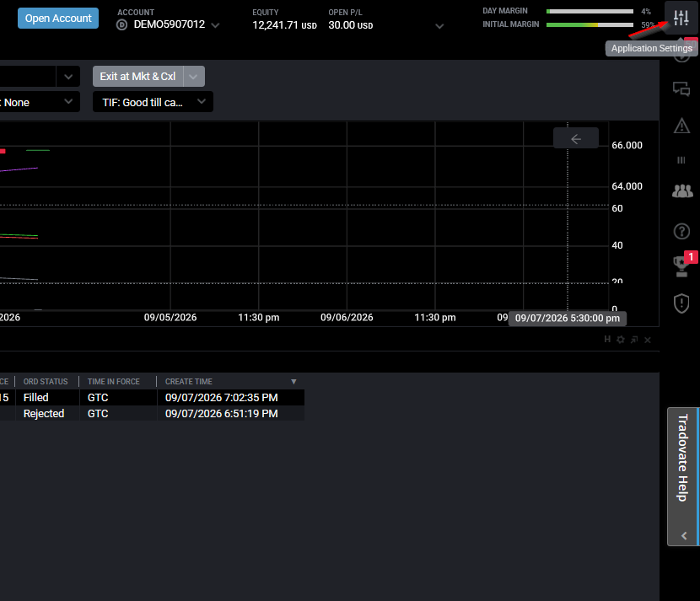Click indicator axis label 60

point(617,208)
